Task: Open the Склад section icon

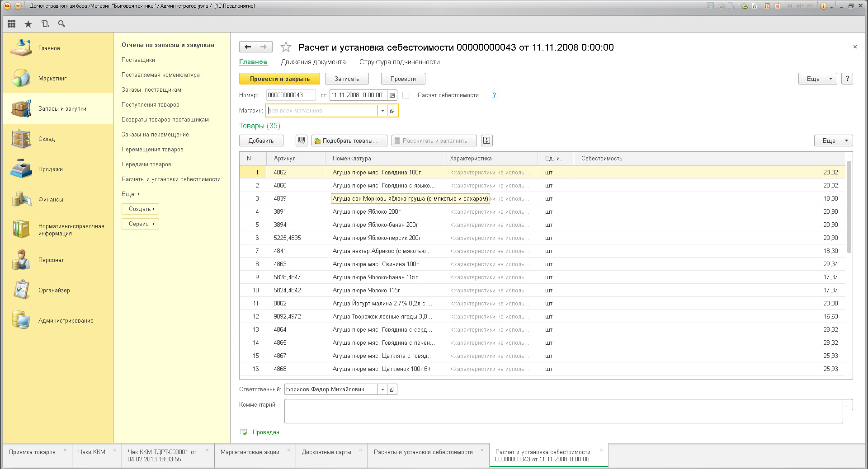Action: coord(21,139)
